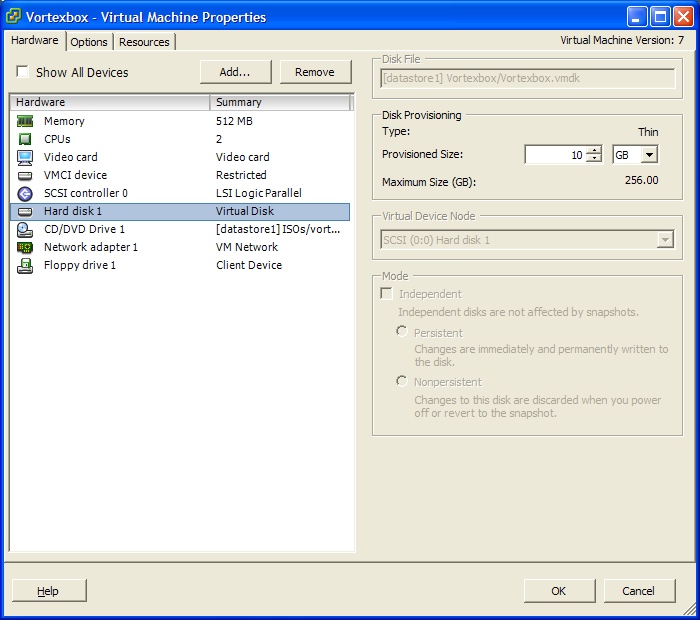Sort by the Summary column header
Viewport: 700px width, 620px height.
[280, 102]
